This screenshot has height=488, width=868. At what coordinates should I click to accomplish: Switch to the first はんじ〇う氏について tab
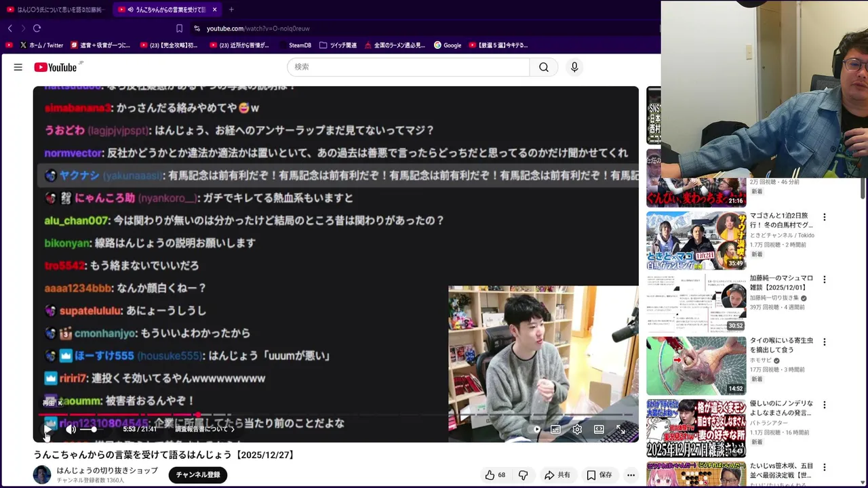[56, 9]
